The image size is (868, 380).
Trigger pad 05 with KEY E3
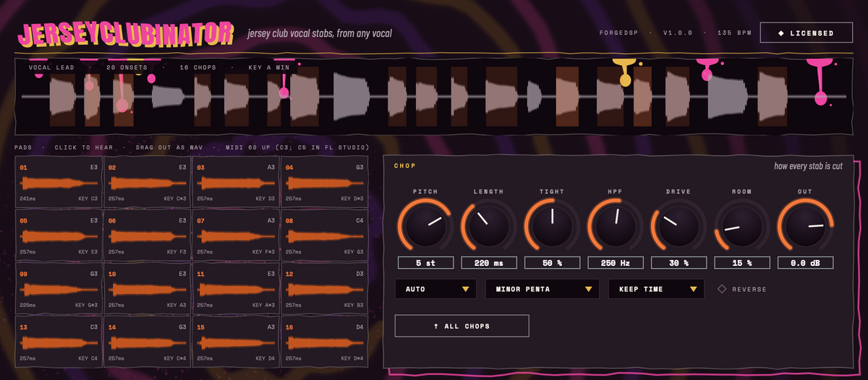pos(59,235)
